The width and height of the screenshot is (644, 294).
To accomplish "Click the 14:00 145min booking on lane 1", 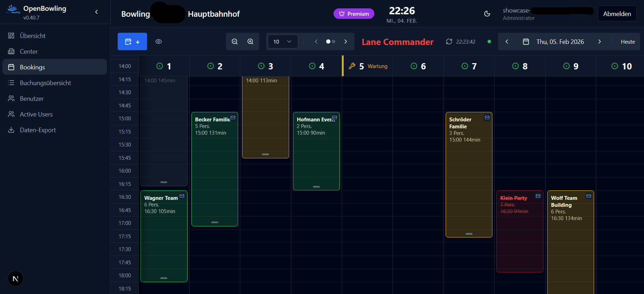I will pyautogui.click(x=164, y=131).
